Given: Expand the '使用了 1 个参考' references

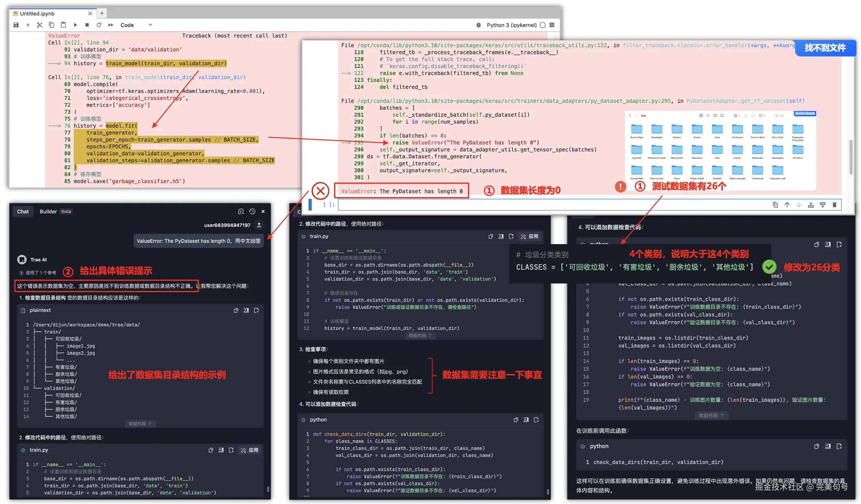Looking at the screenshot, I should coord(38,273).
